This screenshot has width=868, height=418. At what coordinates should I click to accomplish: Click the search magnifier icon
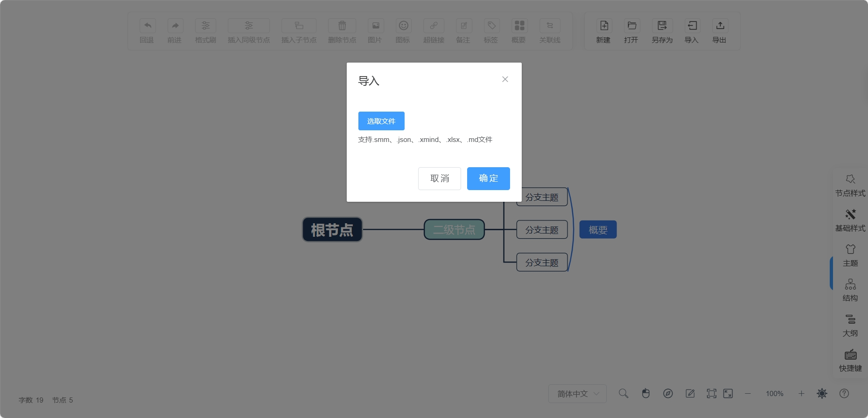(x=623, y=393)
